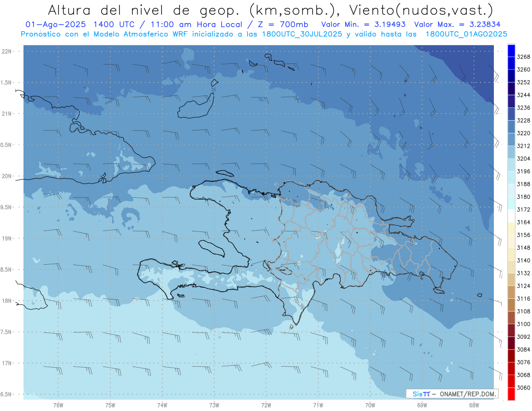Viewport: 532px width, 411px height.
Task: Click the 3188 legend value
Action: tap(524, 184)
